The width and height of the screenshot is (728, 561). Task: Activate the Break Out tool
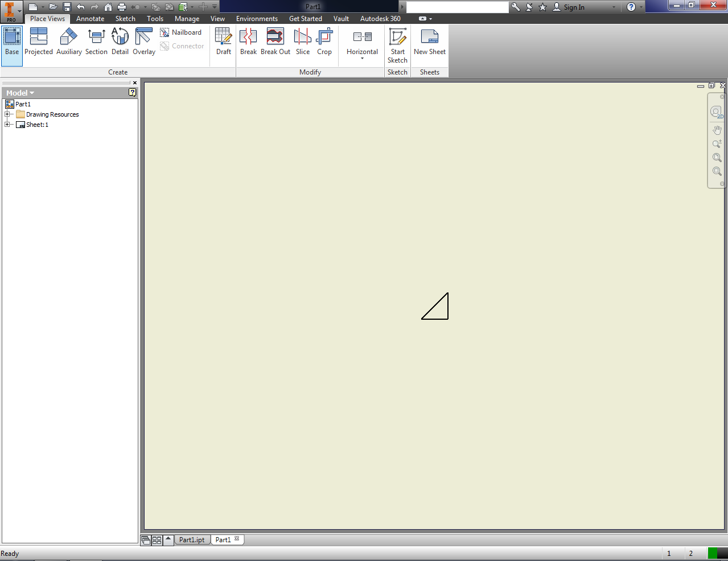point(275,40)
